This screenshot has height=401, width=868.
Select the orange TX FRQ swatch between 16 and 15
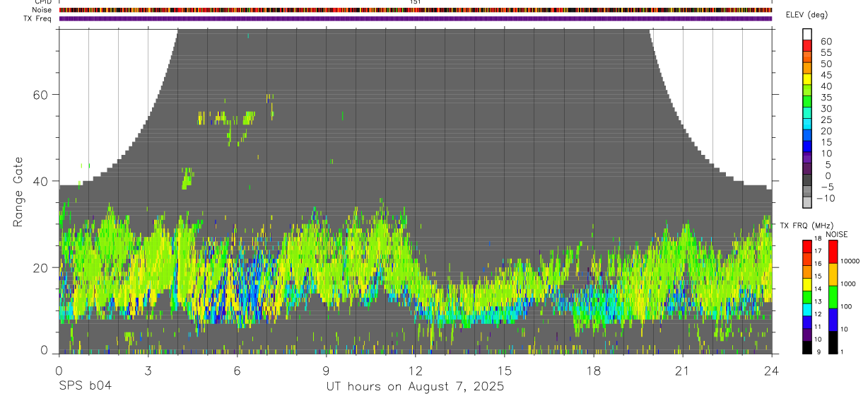(807, 272)
